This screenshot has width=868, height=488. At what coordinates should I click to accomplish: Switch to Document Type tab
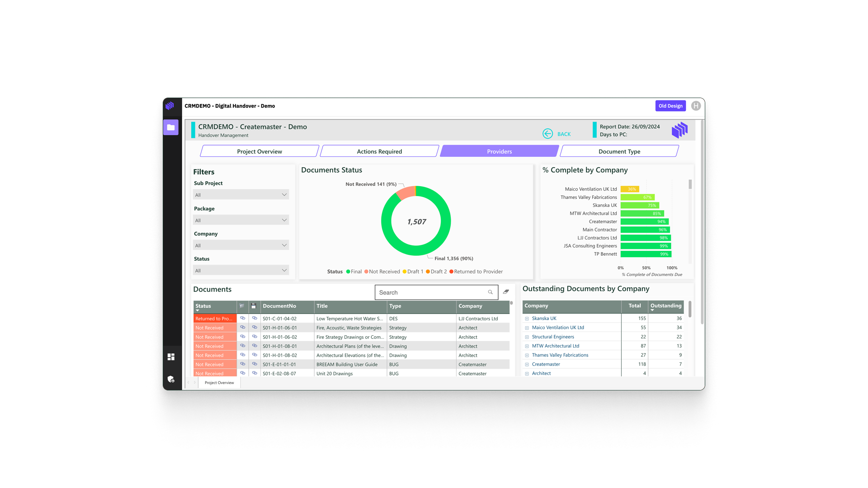[x=619, y=151]
